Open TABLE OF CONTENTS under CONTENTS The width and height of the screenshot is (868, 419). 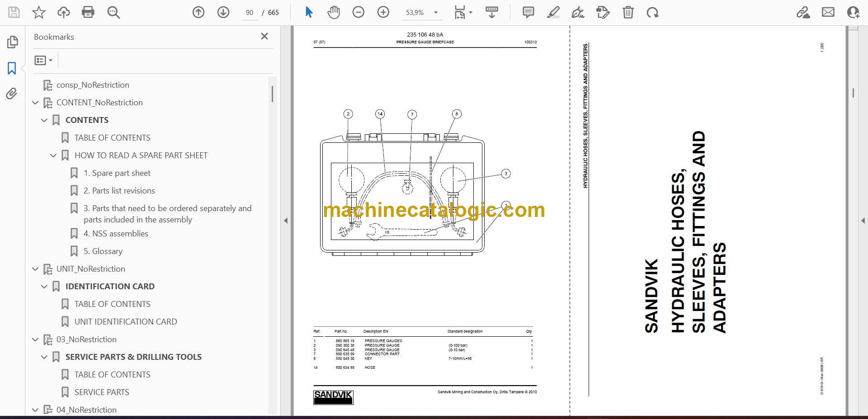113,138
